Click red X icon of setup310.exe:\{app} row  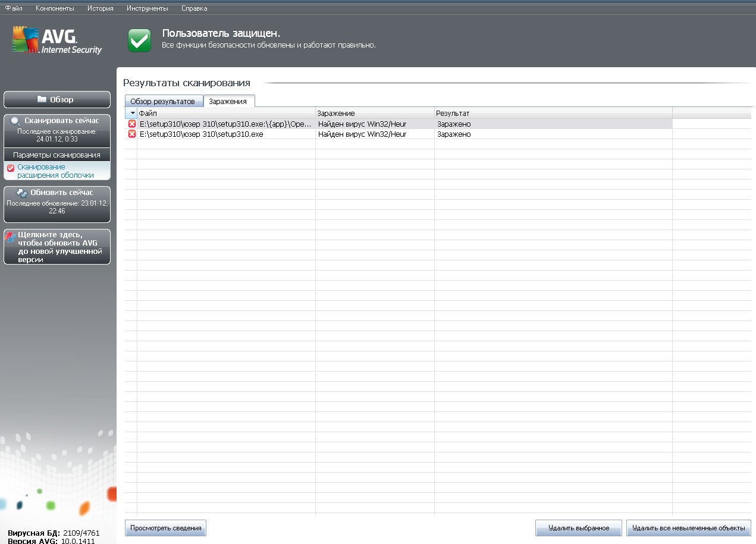pyautogui.click(x=132, y=124)
